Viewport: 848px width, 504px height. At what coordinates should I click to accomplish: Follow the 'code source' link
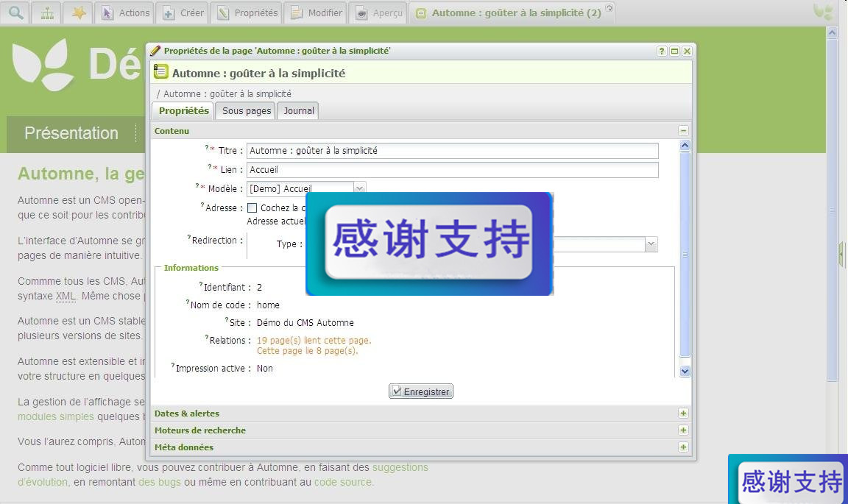343,482
